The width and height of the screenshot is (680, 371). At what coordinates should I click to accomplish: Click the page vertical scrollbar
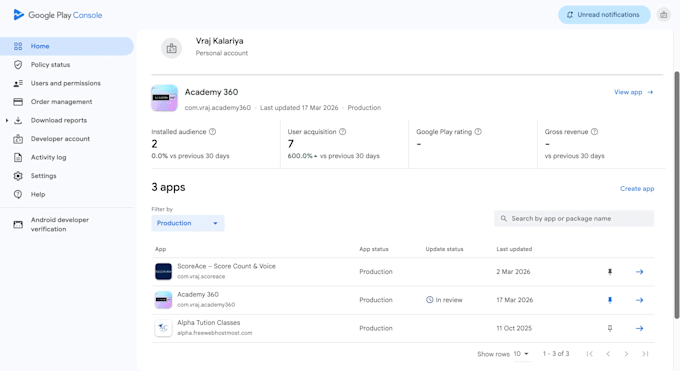pos(677,195)
